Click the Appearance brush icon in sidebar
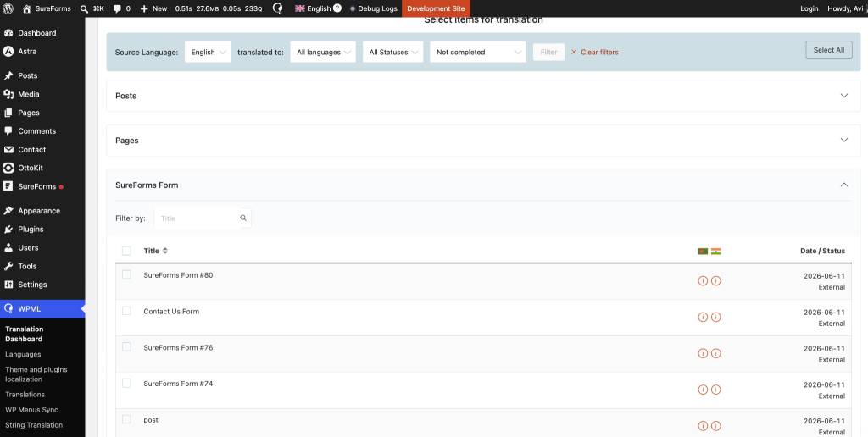Screen dimensions: 868x437 8,211
